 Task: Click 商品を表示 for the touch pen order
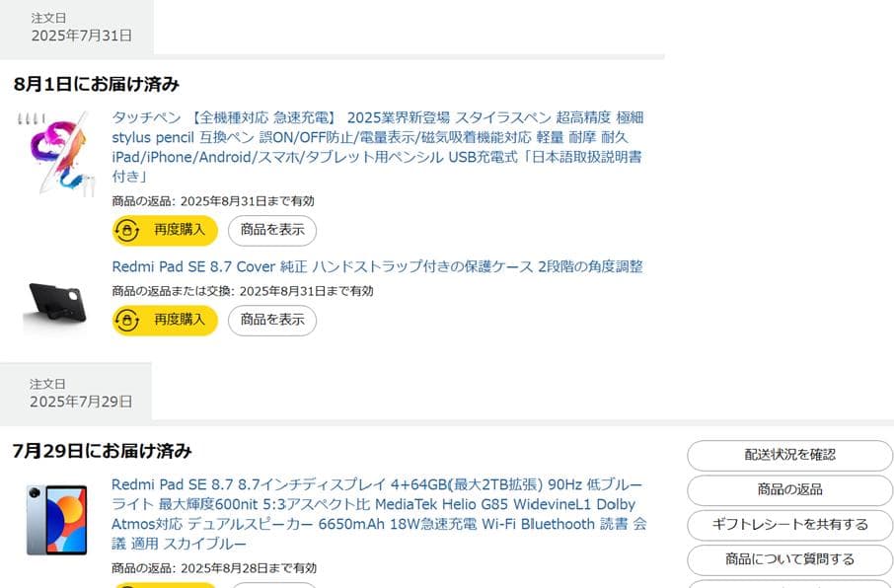click(x=272, y=230)
